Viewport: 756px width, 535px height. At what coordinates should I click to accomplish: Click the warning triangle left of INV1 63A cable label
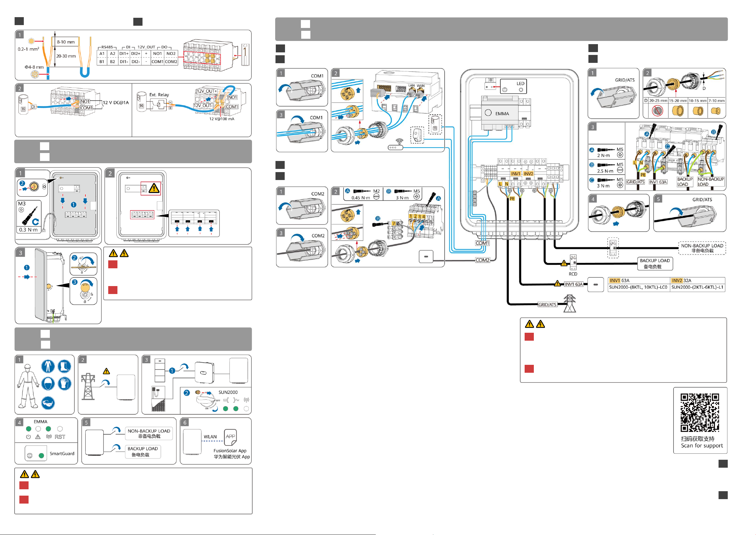(x=557, y=283)
